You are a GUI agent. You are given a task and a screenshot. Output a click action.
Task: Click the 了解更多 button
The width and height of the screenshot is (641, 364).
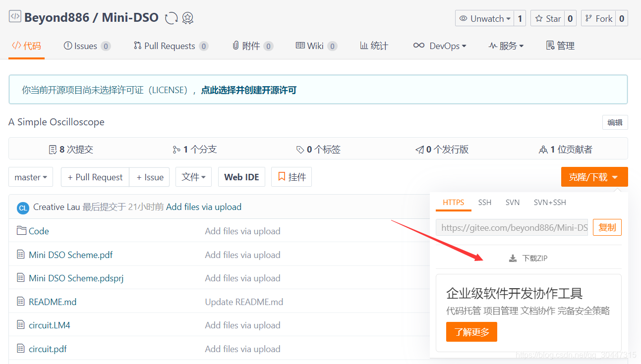[471, 332]
